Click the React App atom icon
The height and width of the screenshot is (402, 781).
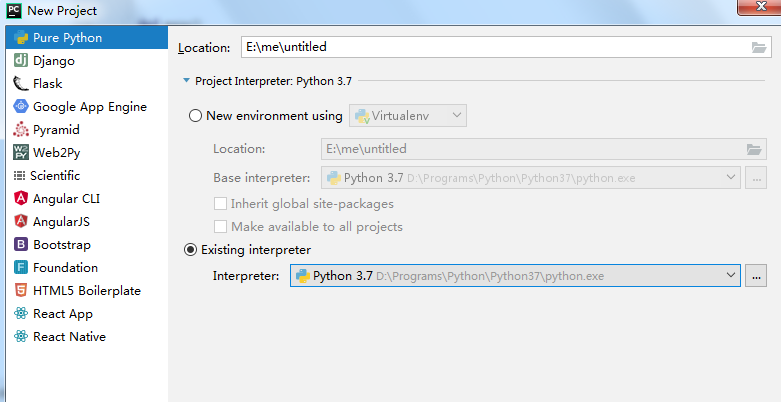[21, 313]
